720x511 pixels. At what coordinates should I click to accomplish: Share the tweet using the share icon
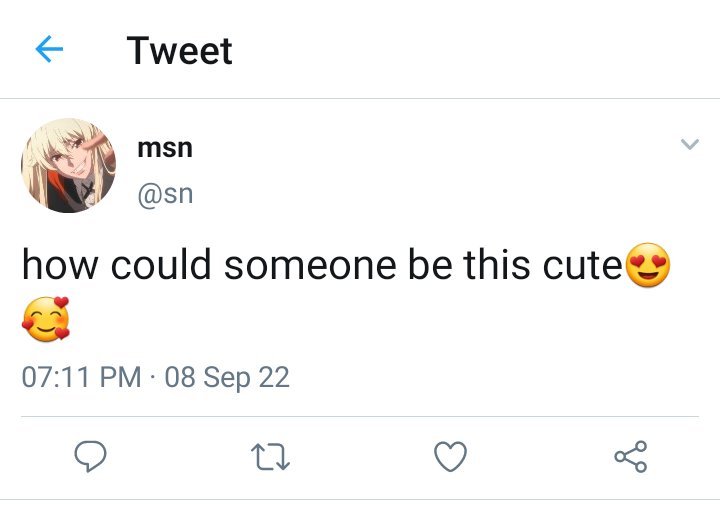click(631, 456)
